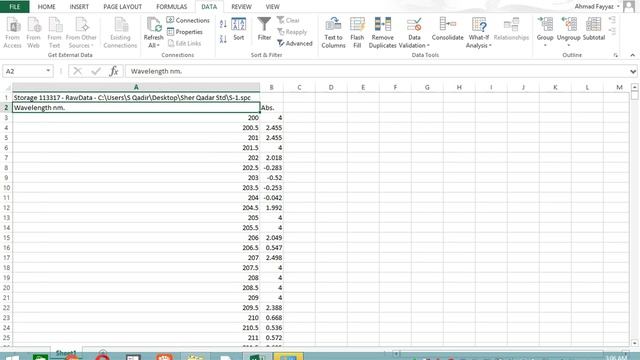This screenshot has width=640, height=360.
Task: Switch to the FORMULAS tab
Action: pos(171,7)
